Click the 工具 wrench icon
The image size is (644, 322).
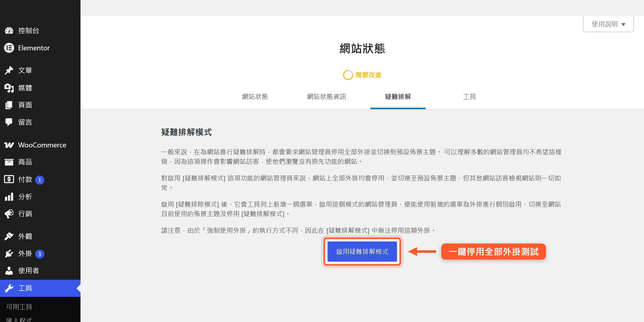click(x=9, y=288)
